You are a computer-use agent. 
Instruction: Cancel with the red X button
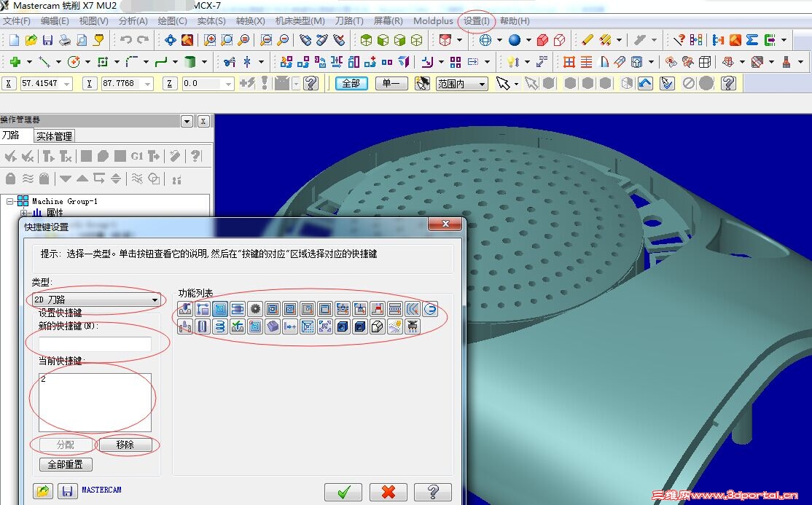389,492
